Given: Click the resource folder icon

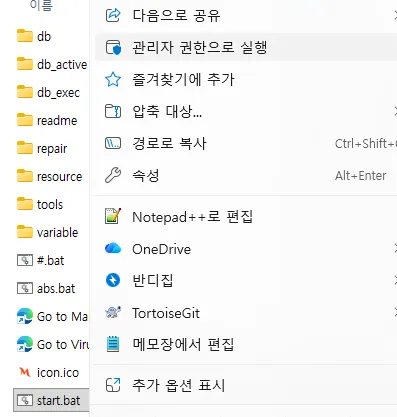Looking at the screenshot, I should (25, 176).
